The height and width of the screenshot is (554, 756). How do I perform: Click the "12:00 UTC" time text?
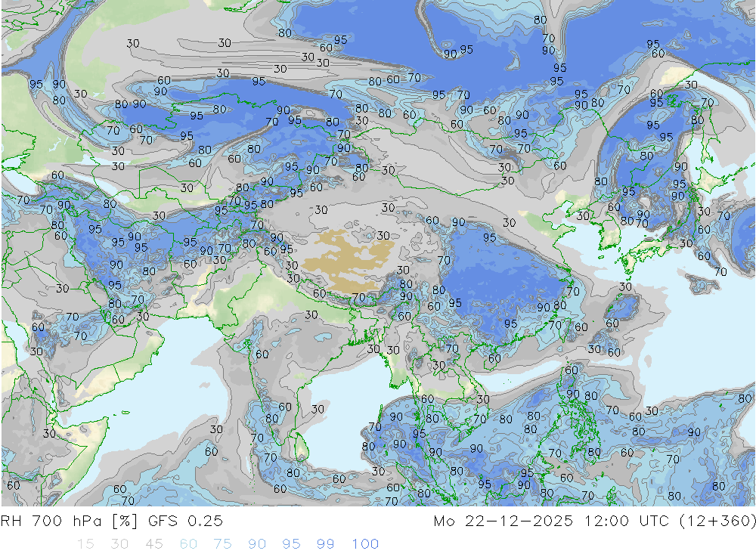tap(627, 522)
